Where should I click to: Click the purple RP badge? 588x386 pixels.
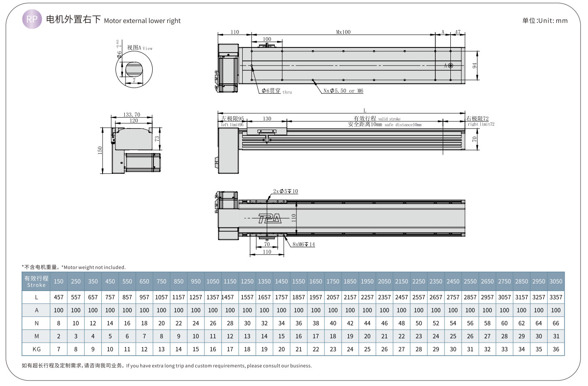click(32, 19)
